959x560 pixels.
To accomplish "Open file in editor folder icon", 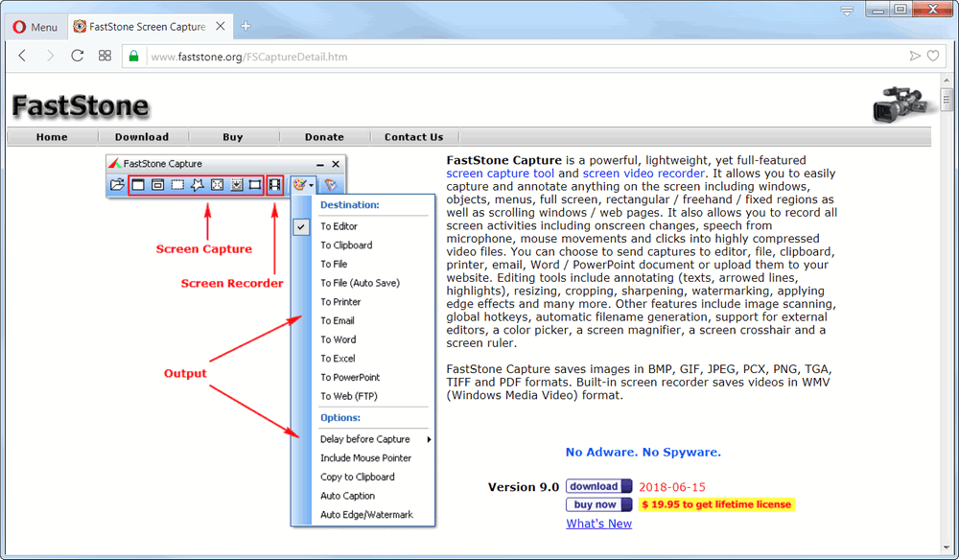I will coord(117,185).
